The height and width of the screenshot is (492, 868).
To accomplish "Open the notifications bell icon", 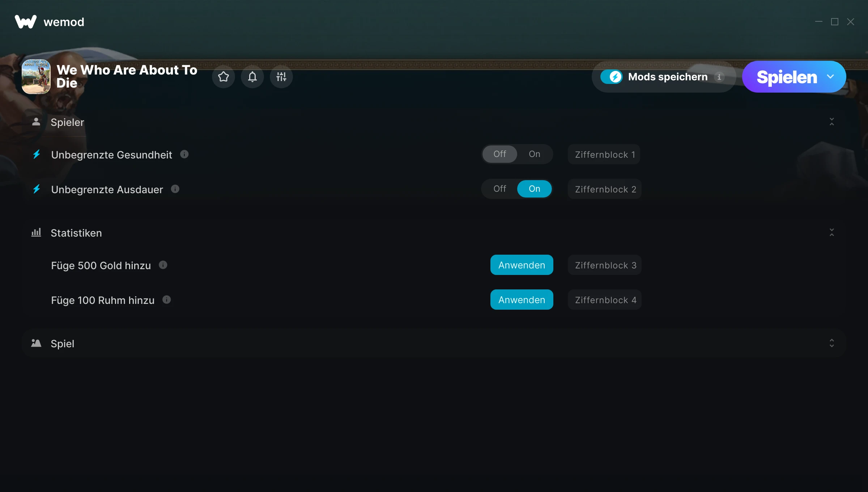I will [252, 77].
